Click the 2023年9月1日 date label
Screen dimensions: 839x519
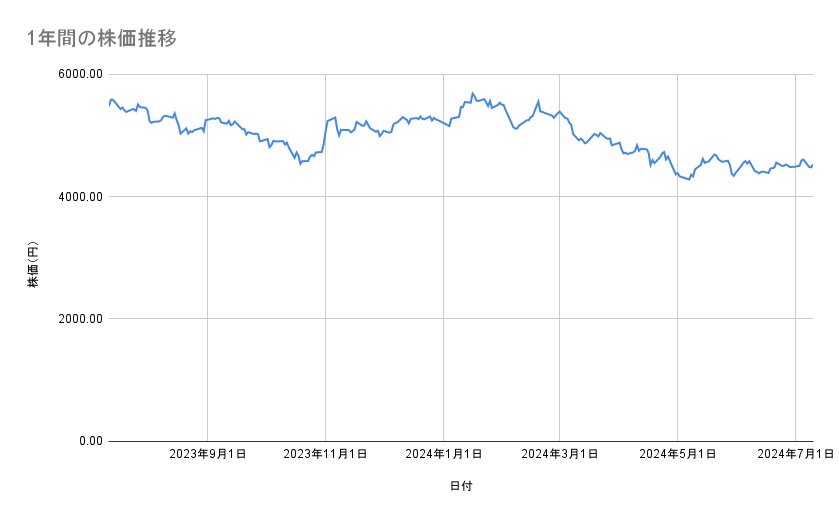(207, 455)
